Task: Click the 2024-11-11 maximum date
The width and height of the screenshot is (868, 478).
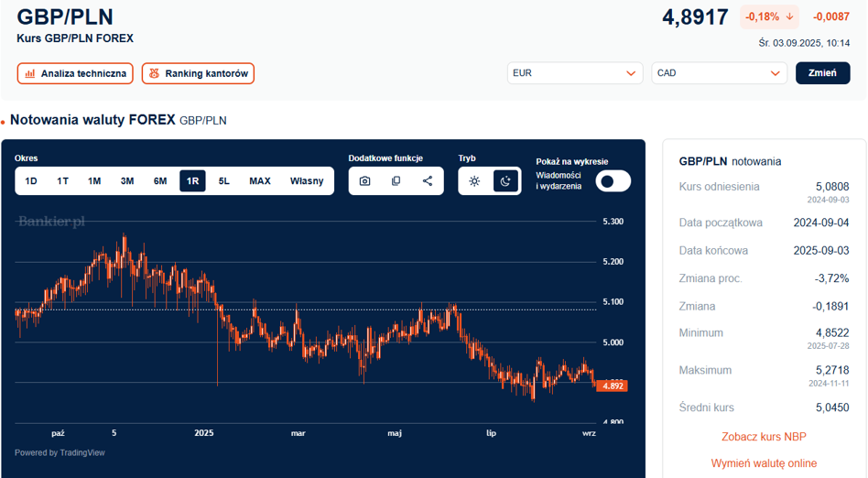Action: click(x=828, y=384)
